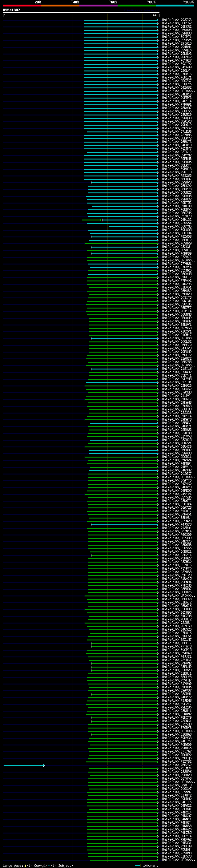Open hit UniRef100_C4G3H2
This screenshot has width=197, height=868.
[x=177, y=470]
